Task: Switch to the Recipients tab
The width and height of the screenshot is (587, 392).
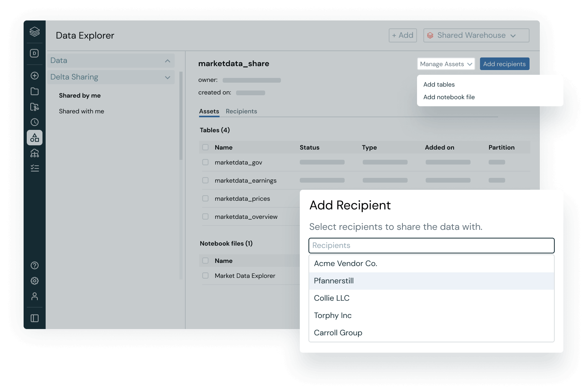Action: (241, 111)
